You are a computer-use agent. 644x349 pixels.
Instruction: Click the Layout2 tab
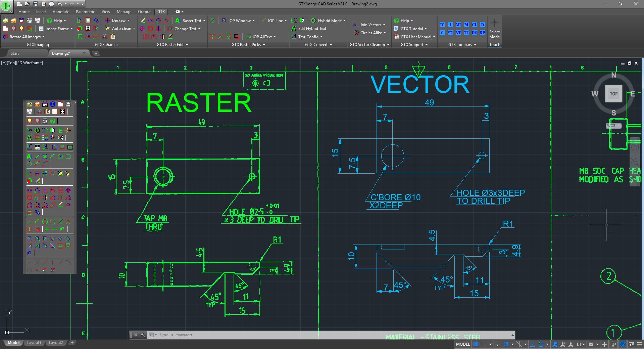[56, 343]
